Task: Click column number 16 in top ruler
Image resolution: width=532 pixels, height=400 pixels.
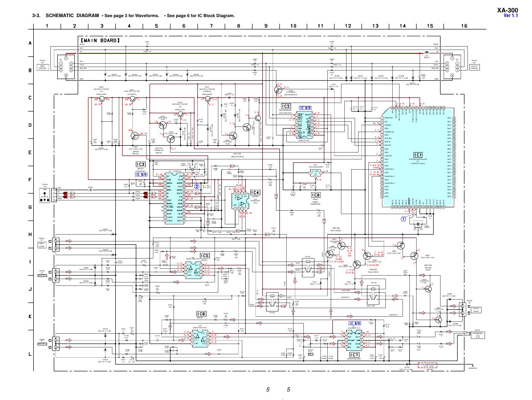Action: pos(464,26)
